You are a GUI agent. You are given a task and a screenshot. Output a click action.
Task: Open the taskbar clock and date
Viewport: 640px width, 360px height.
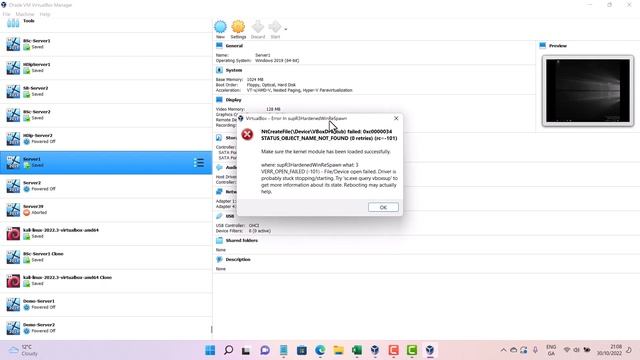[x=609, y=350]
